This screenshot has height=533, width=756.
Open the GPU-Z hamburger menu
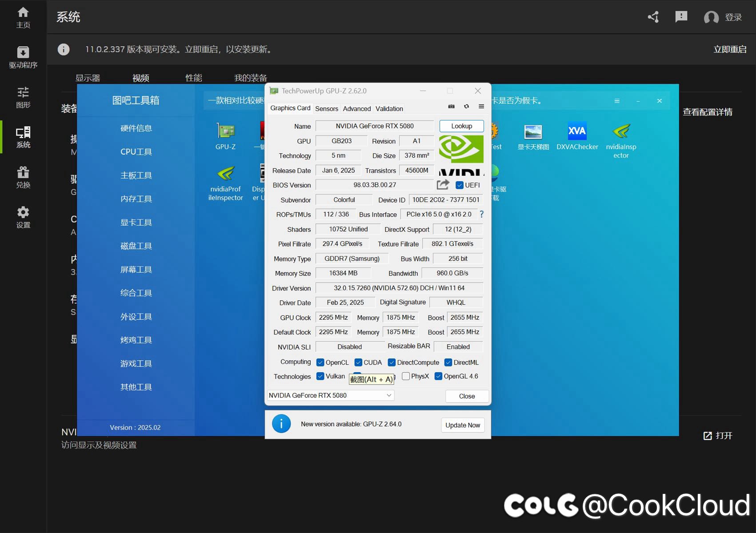[x=481, y=107]
